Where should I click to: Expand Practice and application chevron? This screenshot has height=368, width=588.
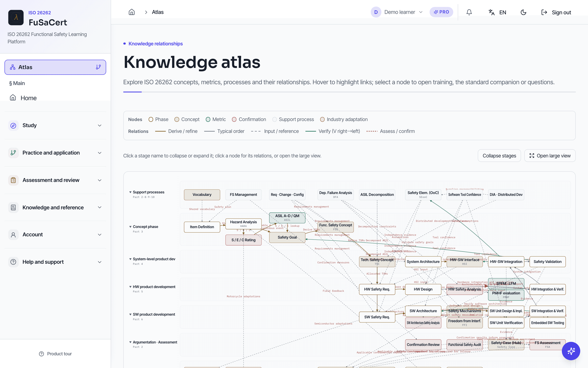(100, 153)
